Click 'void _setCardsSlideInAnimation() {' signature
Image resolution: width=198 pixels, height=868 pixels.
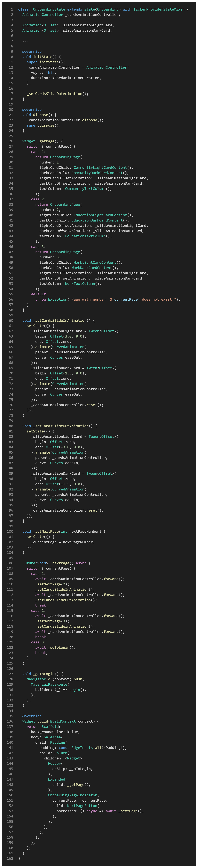[59, 320]
